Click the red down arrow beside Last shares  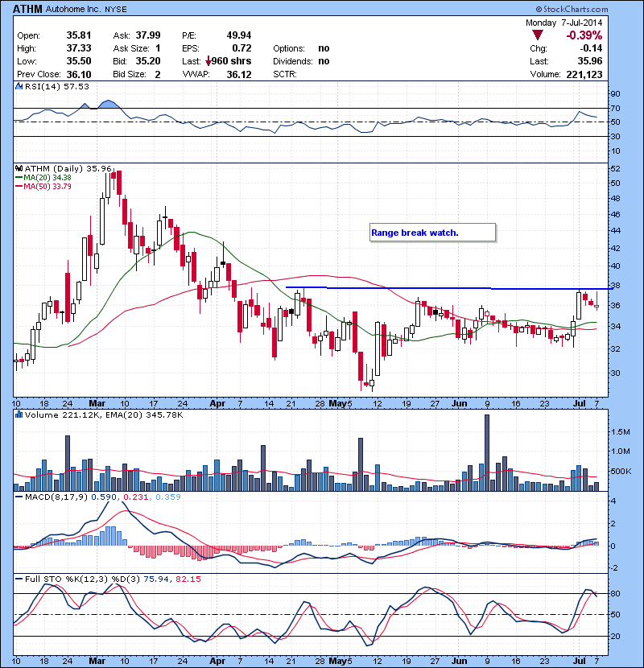coord(208,62)
